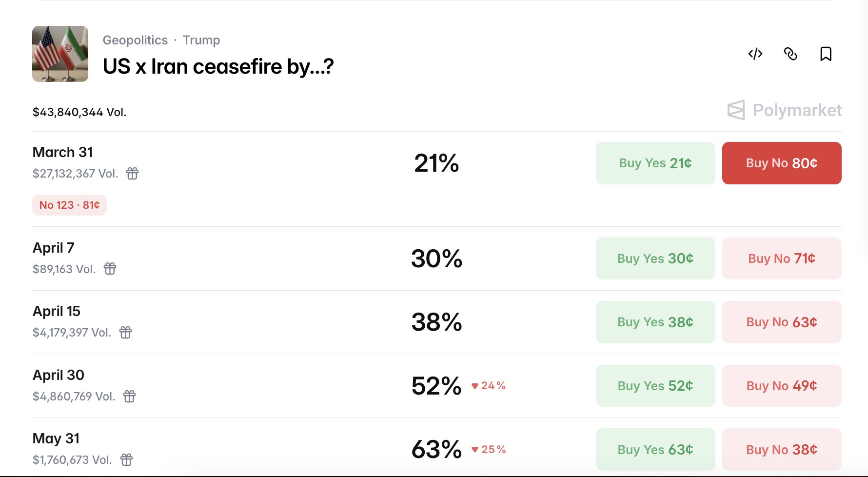Buy No at 63¢ for April 15
The height and width of the screenshot is (477, 868).
[781, 322]
